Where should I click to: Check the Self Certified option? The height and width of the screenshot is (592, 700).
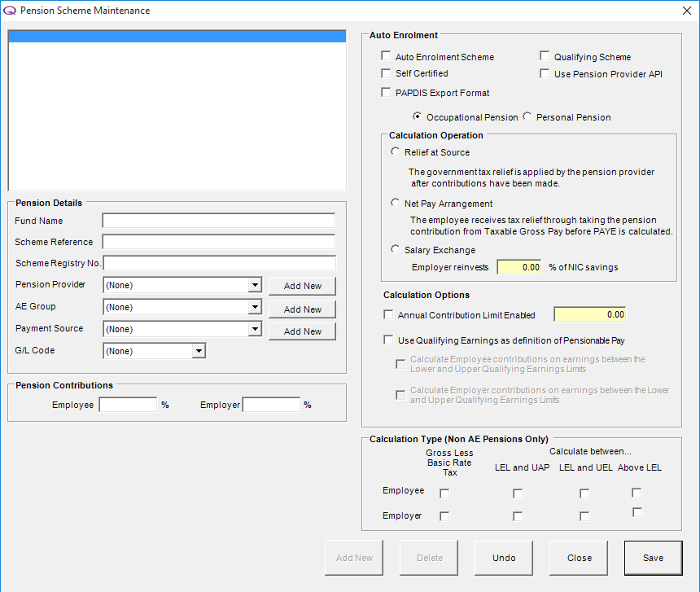point(386,72)
